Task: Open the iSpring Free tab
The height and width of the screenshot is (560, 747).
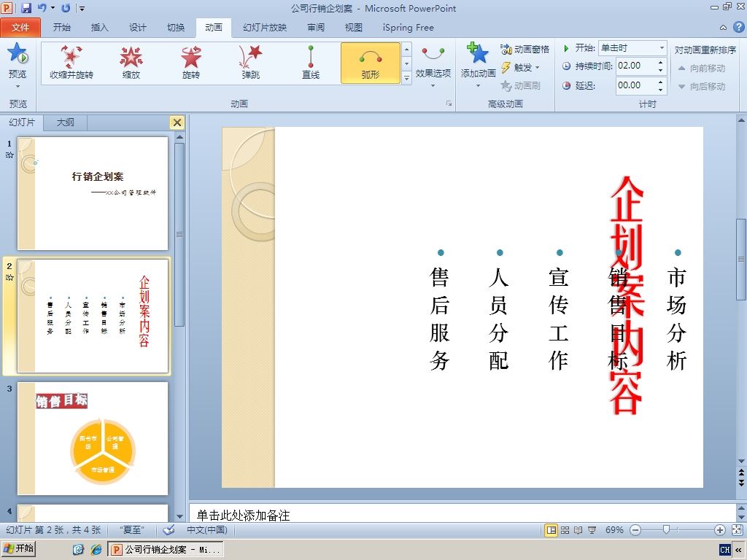Action: click(409, 28)
